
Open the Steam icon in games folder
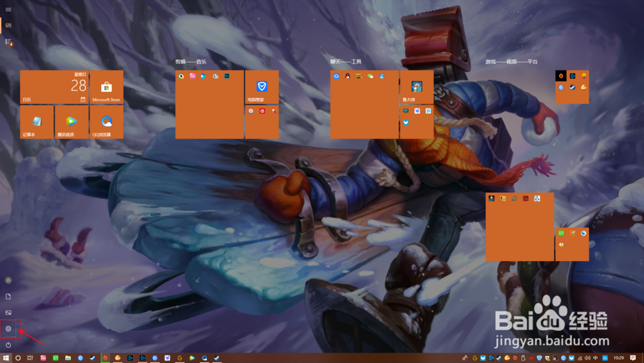click(x=573, y=87)
